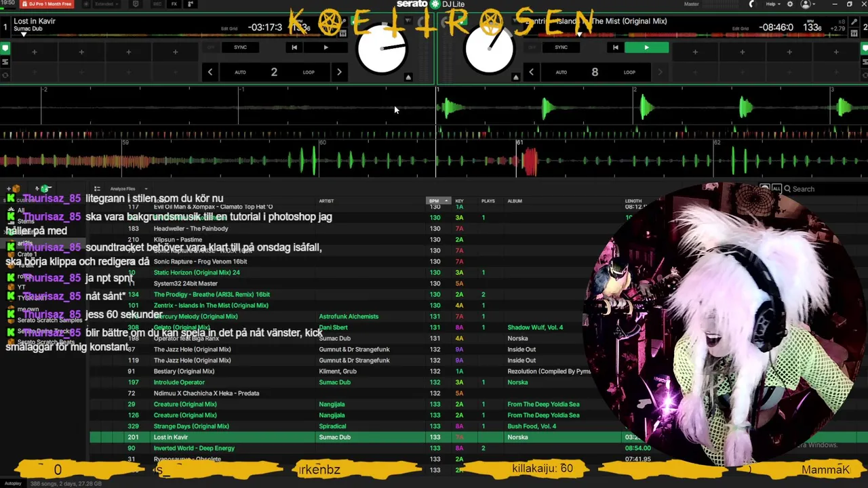Pause the green-lit right deck

646,47
